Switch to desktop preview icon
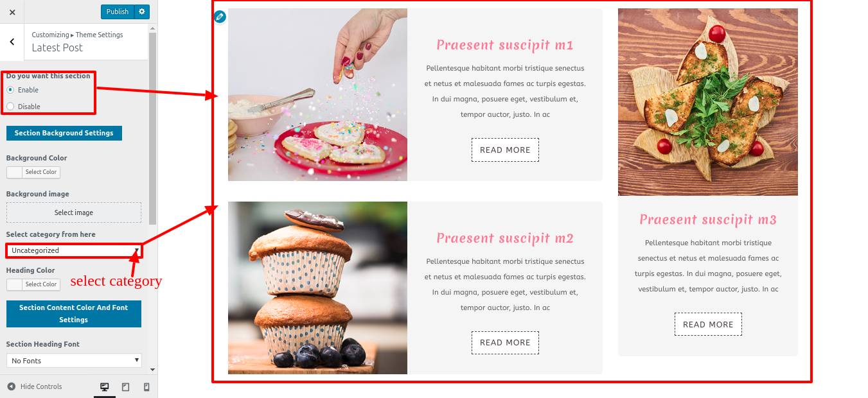 [105, 386]
